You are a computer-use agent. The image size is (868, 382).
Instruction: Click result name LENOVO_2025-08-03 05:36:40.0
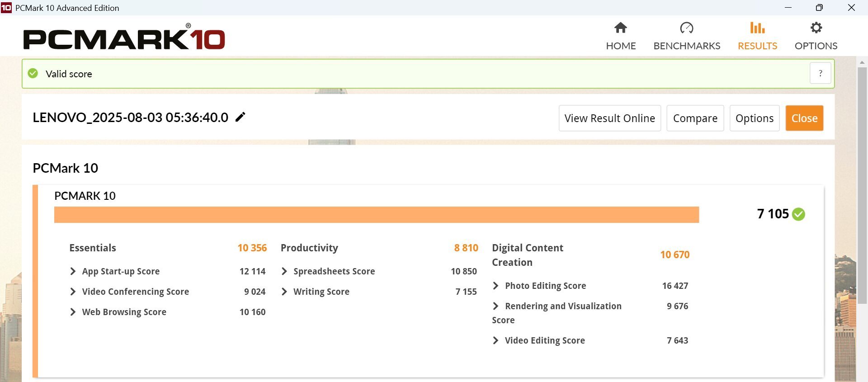[x=131, y=117]
